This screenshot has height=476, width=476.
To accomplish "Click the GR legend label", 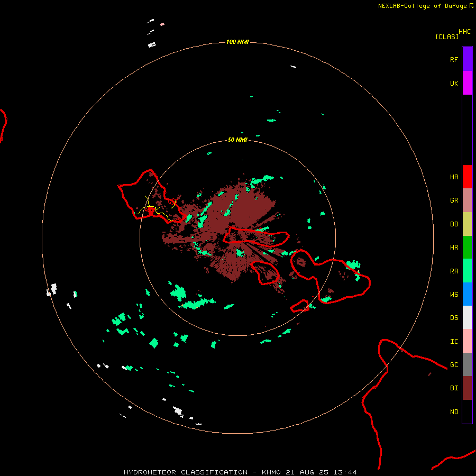I will pyautogui.click(x=454, y=200).
